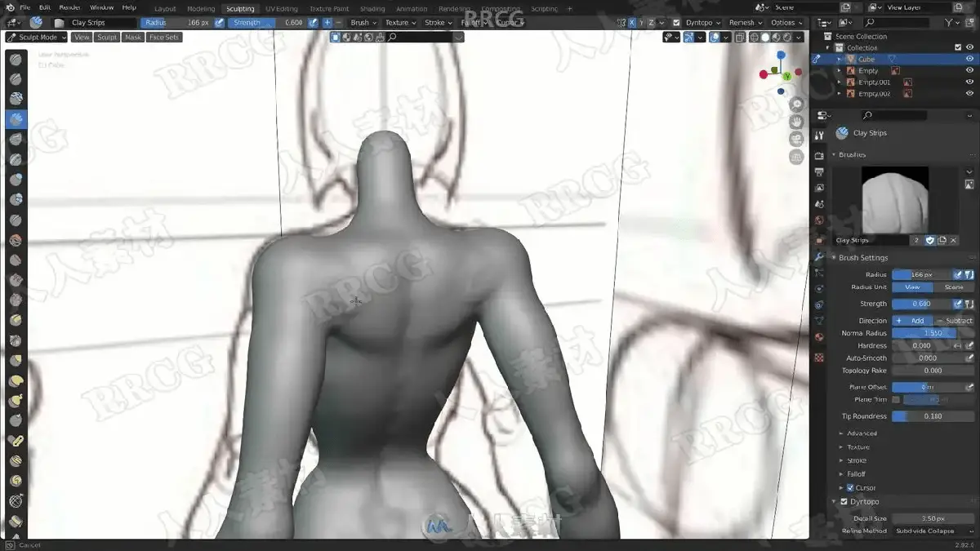
Task: Toggle radius pressure sensitivity icon in the tool header
Action: point(219,23)
